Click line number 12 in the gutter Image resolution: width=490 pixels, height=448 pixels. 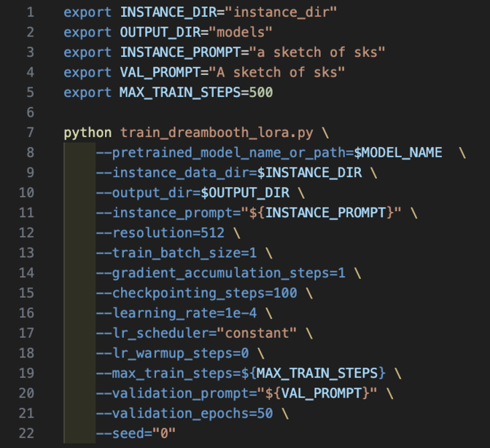coord(26,233)
